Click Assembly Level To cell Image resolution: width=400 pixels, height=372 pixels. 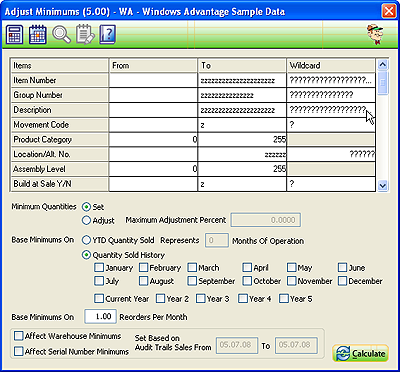[x=242, y=169]
